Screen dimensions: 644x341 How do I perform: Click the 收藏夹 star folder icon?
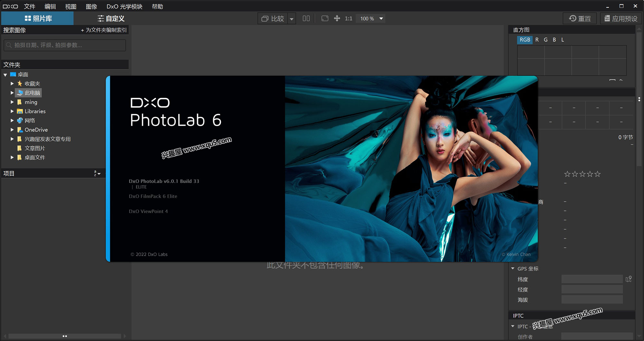(x=20, y=83)
